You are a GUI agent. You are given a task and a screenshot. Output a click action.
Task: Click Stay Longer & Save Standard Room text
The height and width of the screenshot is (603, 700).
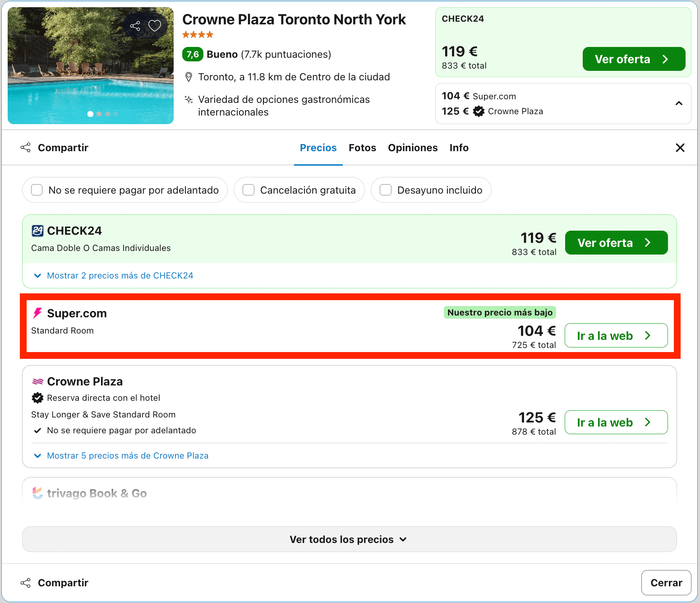(103, 414)
